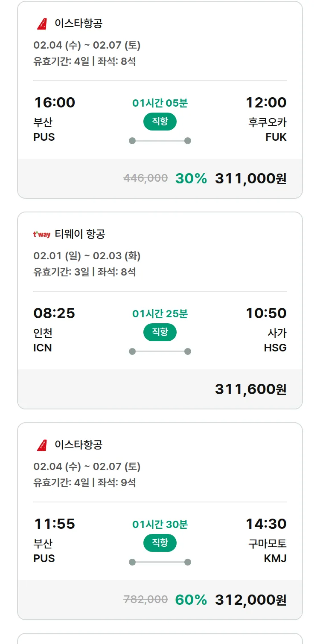Click the Eastar Jet logo on Kumamoto card
Image resolution: width=320 pixels, height=644 pixels.
click(x=42, y=445)
